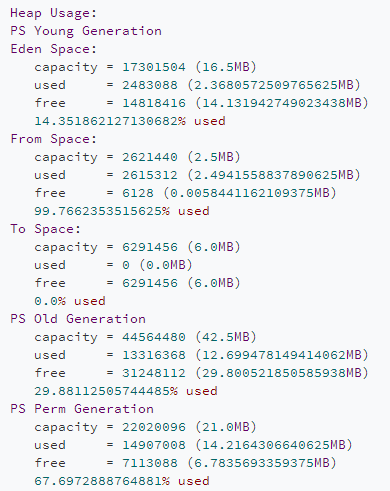Screen dimensions: 390x491
Task: Click Perm Generation used value 14907008
Action: click(x=154, y=445)
